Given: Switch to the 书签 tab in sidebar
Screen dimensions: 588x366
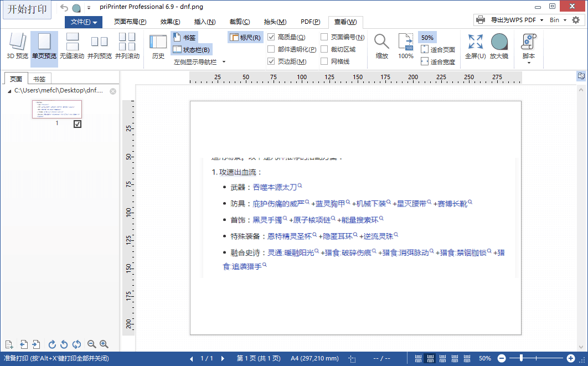Looking at the screenshot, I should pos(38,78).
